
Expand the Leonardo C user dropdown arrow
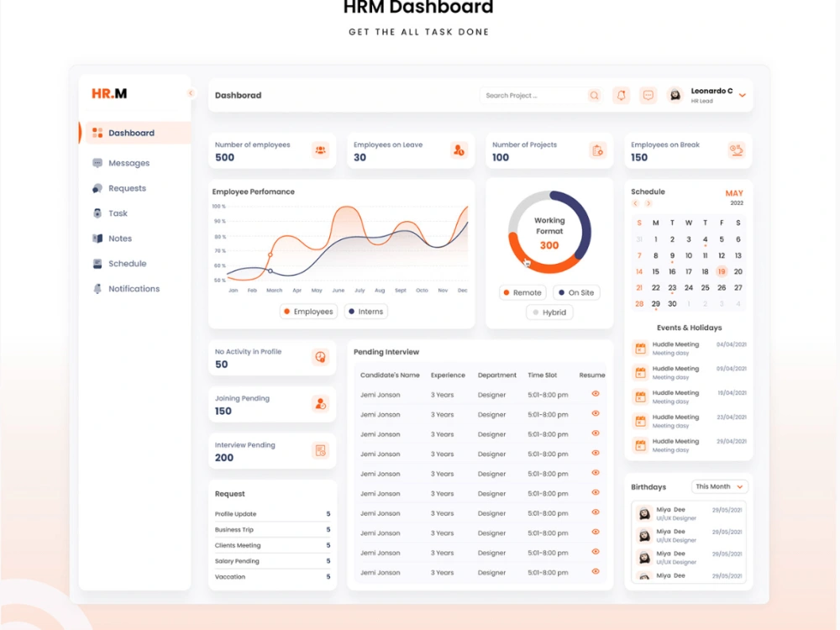click(743, 96)
